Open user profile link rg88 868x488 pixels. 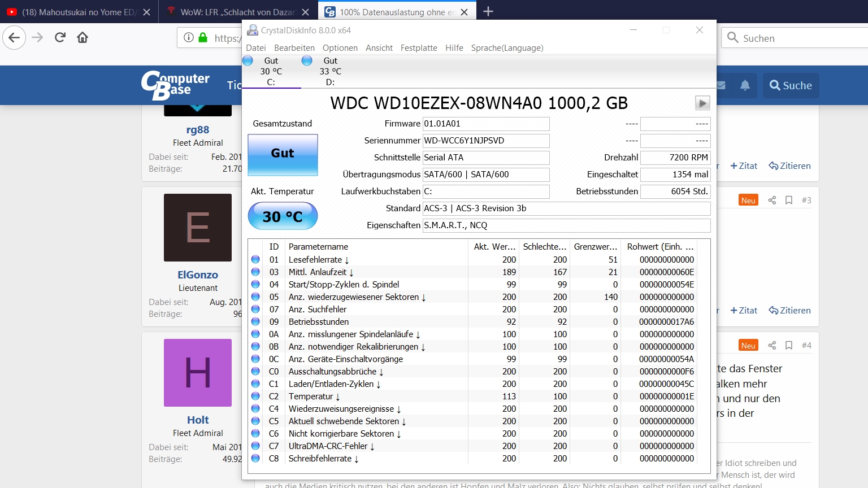tap(198, 129)
